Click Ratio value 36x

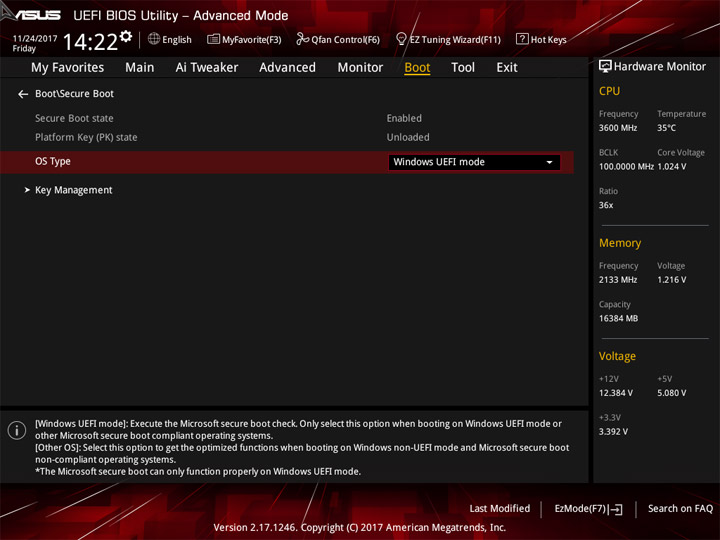[606, 205]
